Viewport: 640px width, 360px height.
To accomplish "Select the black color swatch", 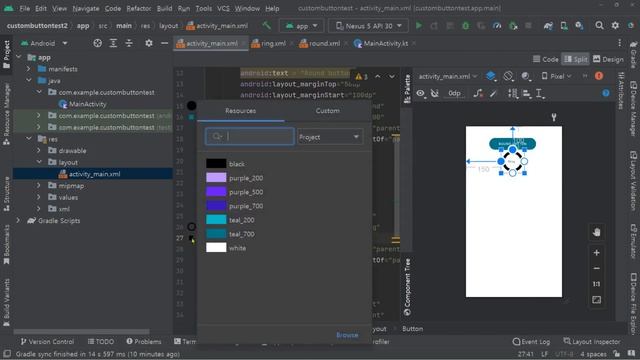I will click(x=216, y=164).
